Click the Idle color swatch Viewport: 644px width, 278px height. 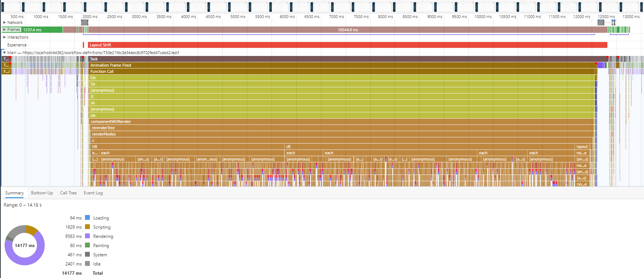[88, 264]
